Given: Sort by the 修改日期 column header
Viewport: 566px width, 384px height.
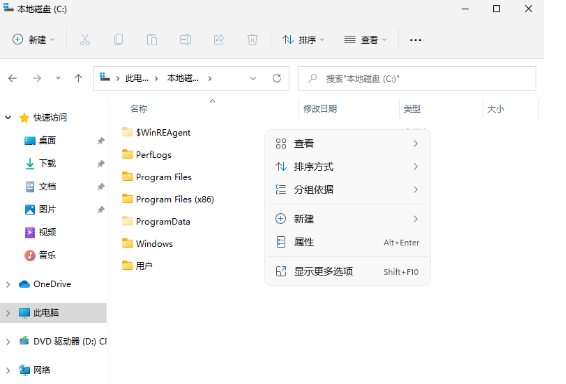Looking at the screenshot, I should pyautogui.click(x=320, y=109).
